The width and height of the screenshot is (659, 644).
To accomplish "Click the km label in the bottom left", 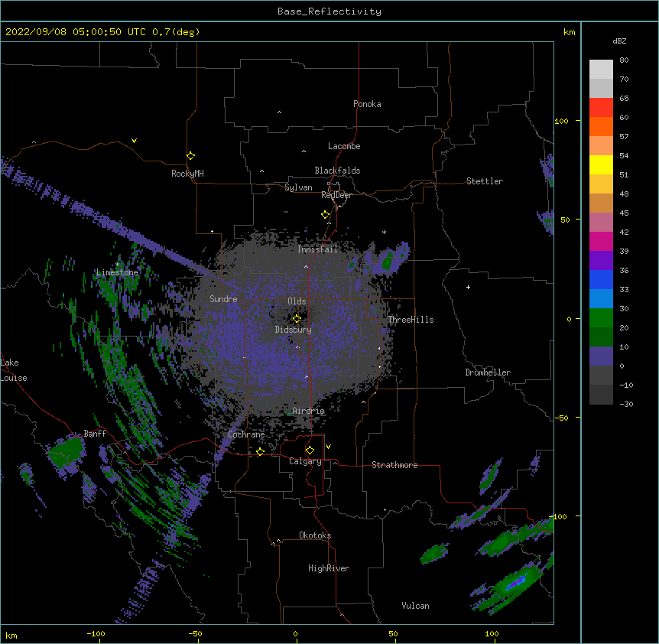I will tap(11, 635).
